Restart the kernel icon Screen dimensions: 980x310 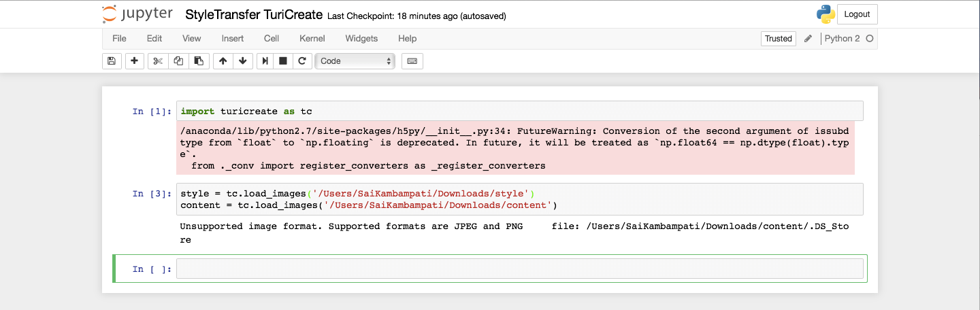pyautogui.click(x=303, y=61)
